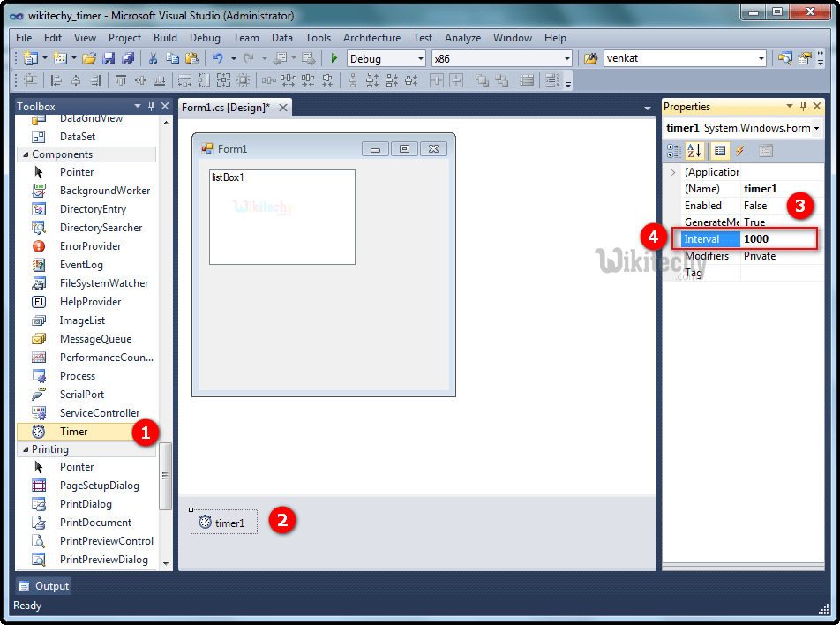Click the Output button at the bottom
This screenshot has height=625, width=840.
coord(42,585)
